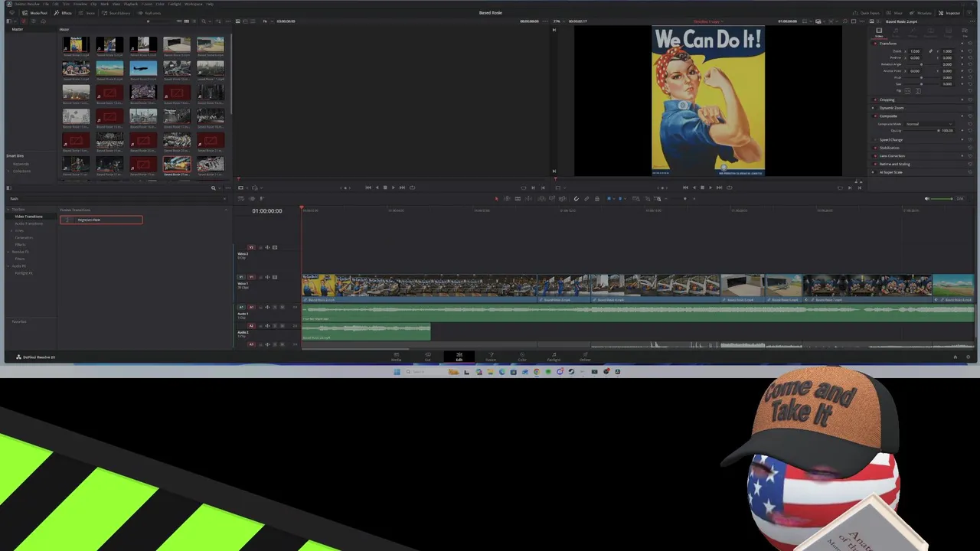980x551 pixels.
Task: Expand the Toolbox tree in Effects
Action: click(x=8, y=210)
